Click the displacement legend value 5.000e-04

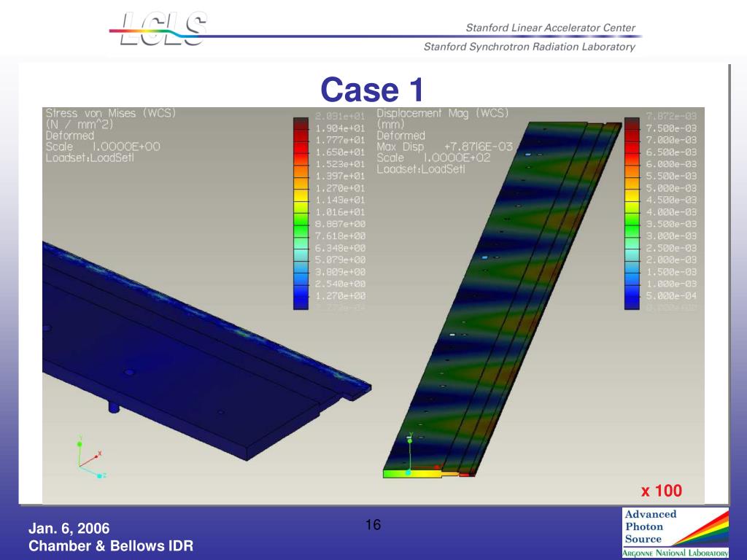671,296
